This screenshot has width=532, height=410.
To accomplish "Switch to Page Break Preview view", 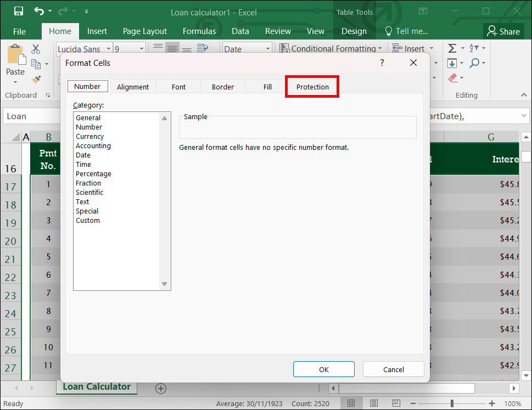I will 396,404.
